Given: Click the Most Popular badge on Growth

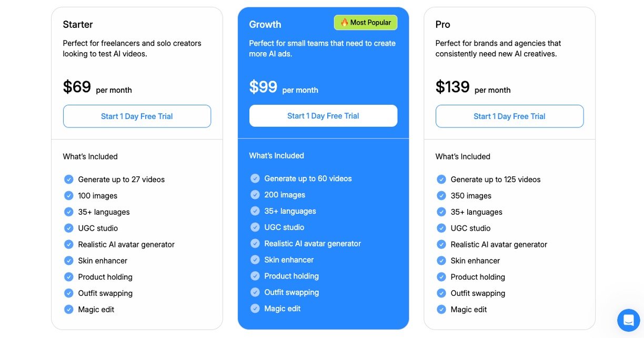Looking at the screenshot, I should pyautogui.click(x=366, y=23).
